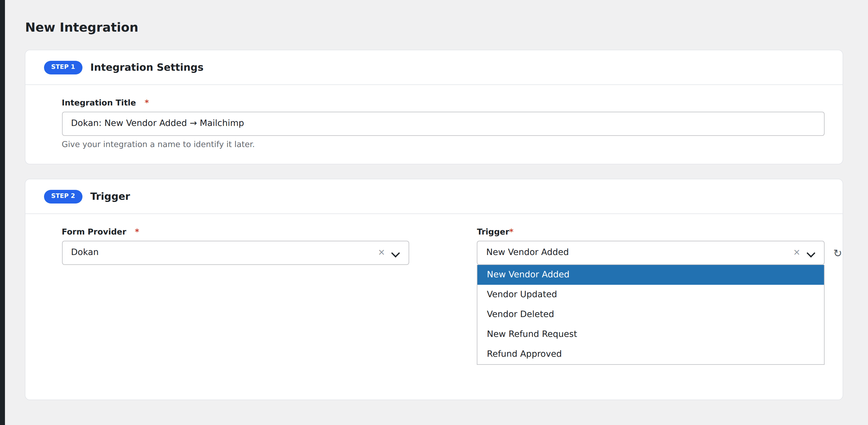Click the Integration Settings heading
Image resolution: width=868 pixels, height=425 pixels.
click(x=147, y=67)
